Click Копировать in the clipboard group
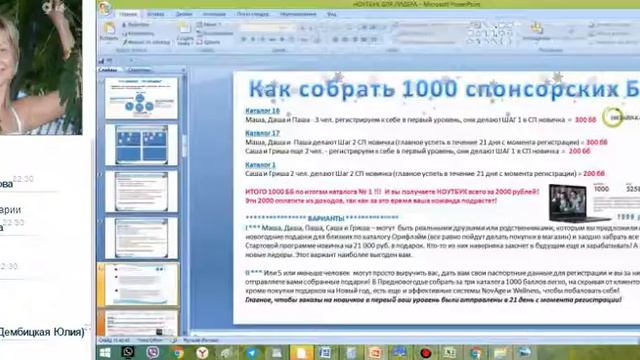640x360 pixels. point(139,33)
